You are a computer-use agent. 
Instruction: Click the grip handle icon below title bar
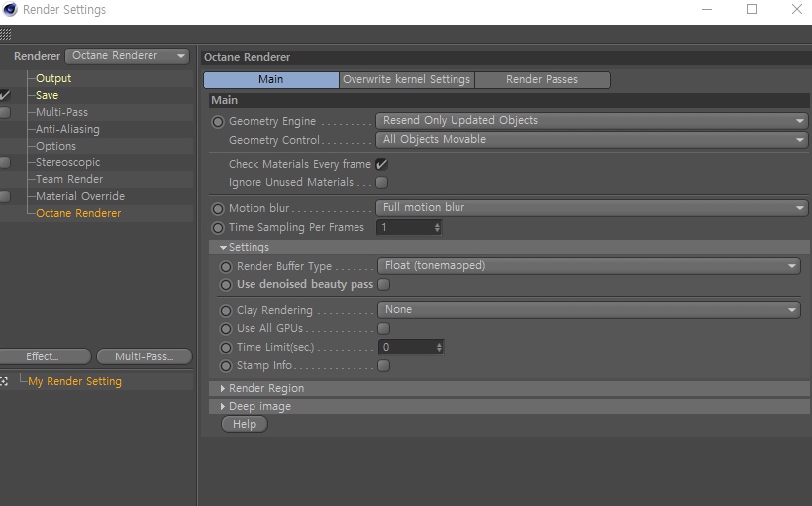6,35
